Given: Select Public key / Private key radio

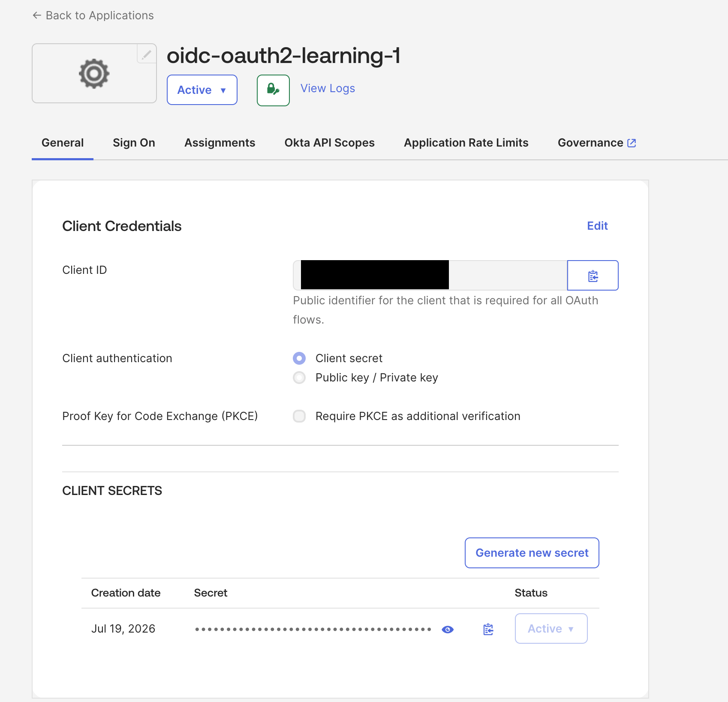Looking at the screenshot, I should [x=299, y=378].
